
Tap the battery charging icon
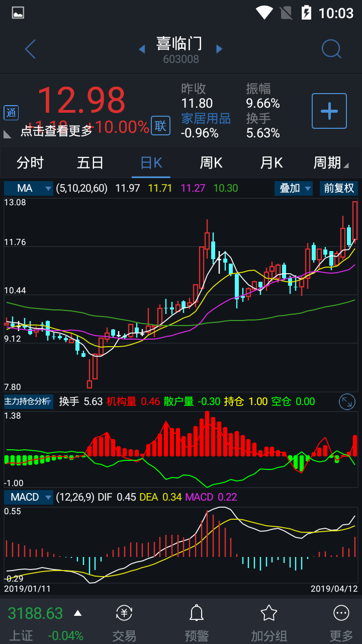coord(306,13)
